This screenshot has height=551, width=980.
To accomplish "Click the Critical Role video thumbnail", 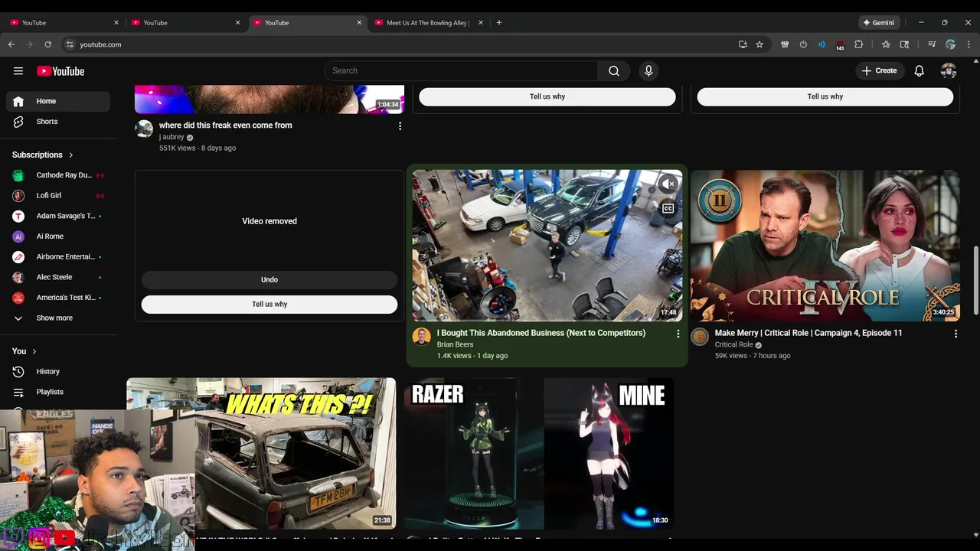I will click(x=825, y=246).
